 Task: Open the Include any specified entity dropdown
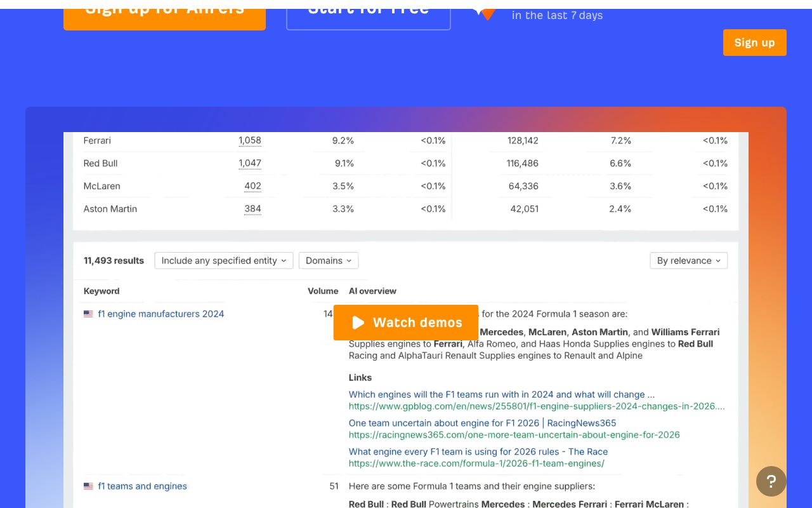pos(224,260)
